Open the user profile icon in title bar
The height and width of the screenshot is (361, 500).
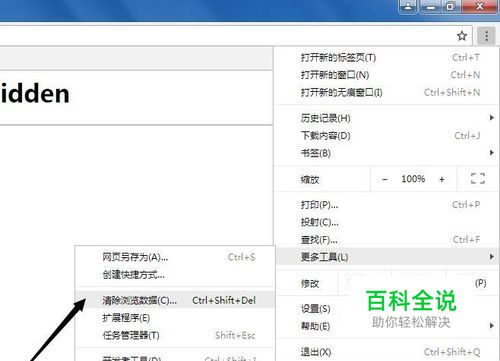(408, 6)
